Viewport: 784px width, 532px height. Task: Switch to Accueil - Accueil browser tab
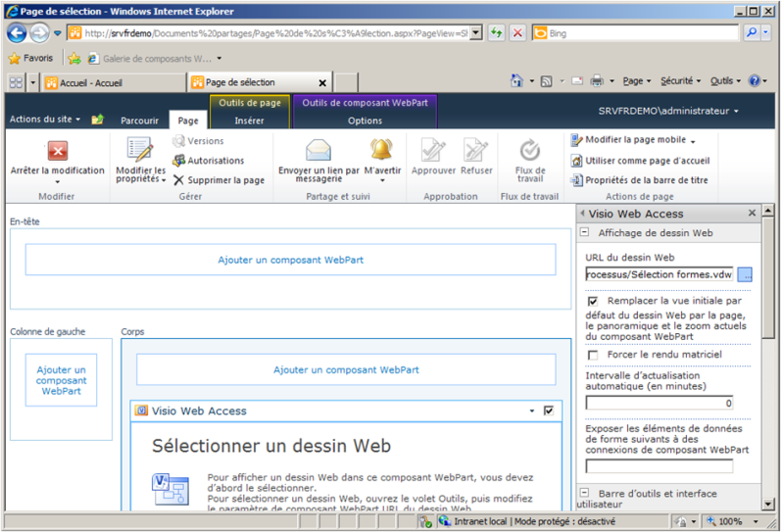tap(114, 82)
